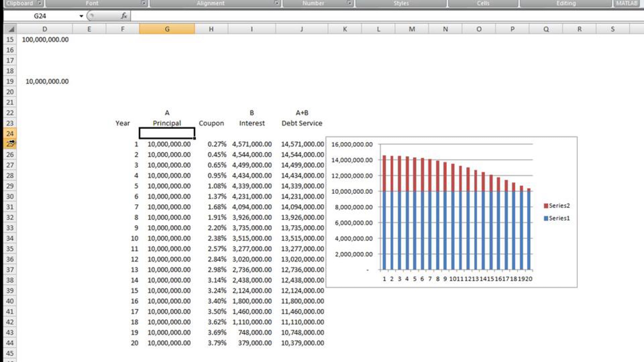Select the chart's 16,000,000.00 axis label

tap(352, 144)
